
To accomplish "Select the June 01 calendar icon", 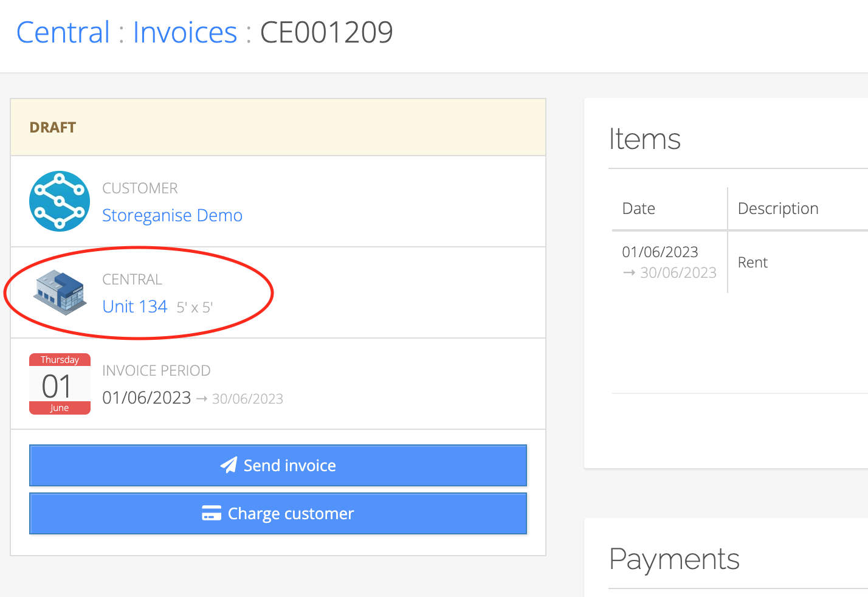I will coord(60,384).
